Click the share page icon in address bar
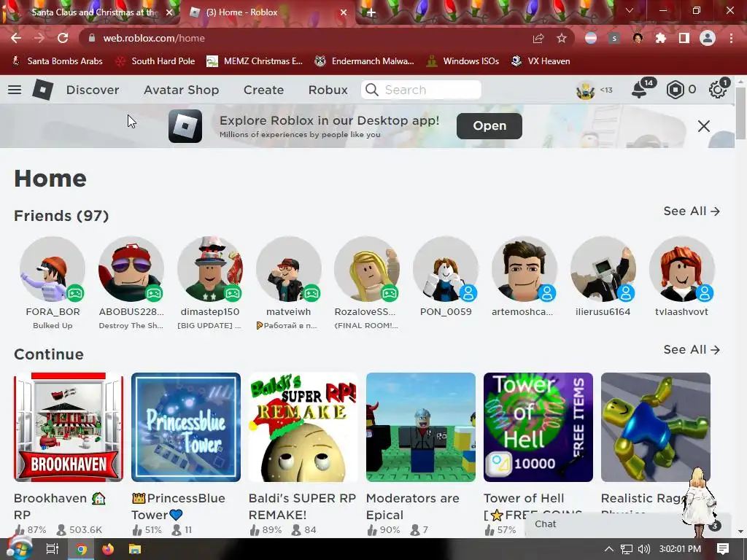The image size is (747, 560). tap(538, 38)
